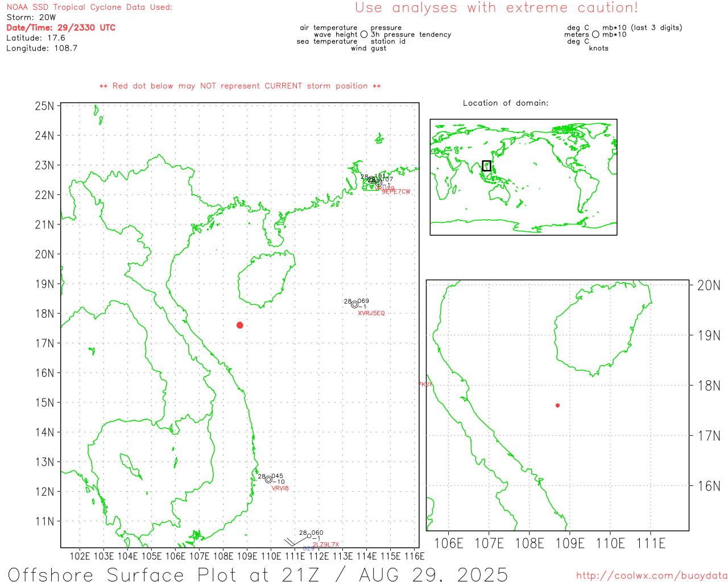Click station circle marker for VRVI8
Image resolution: width=728 pixels, height=582 pixels.
point(268,480)
